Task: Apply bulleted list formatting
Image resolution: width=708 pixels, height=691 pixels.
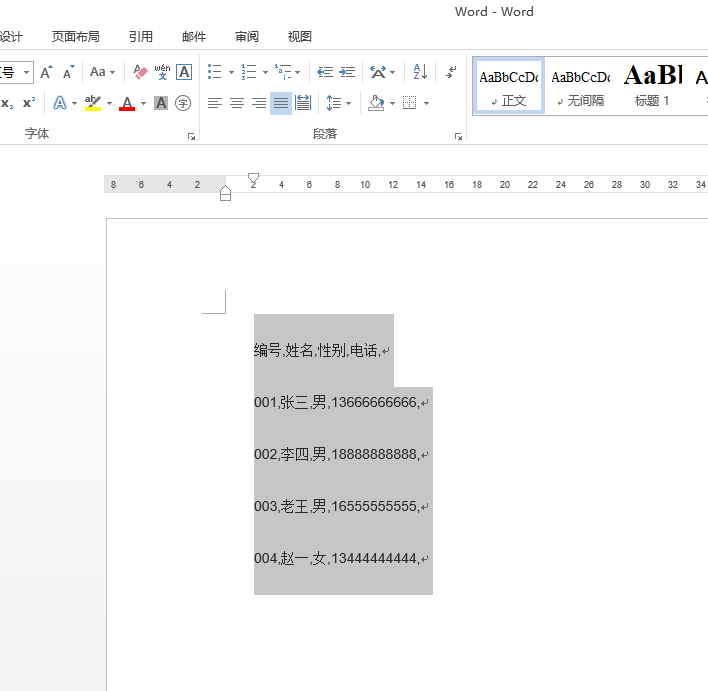Action: (x=214, y=72)
